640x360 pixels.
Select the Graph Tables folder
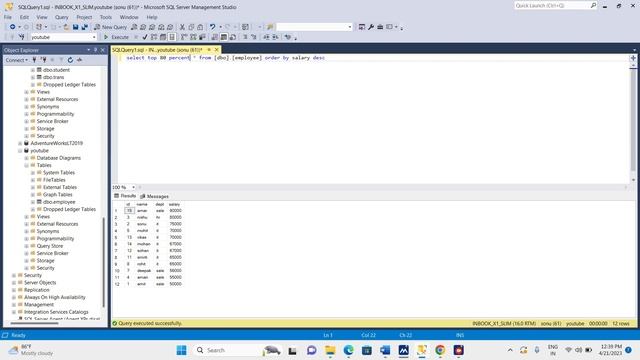click(58, 195)
